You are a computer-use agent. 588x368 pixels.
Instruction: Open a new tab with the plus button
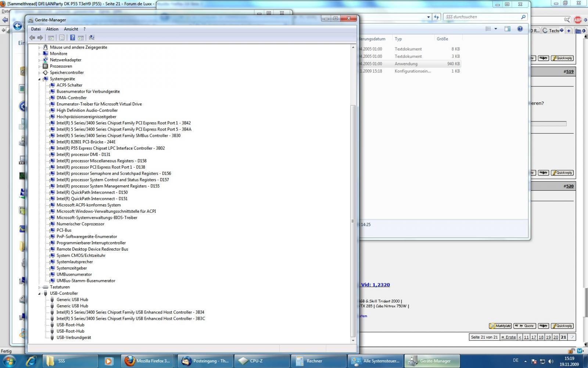pyautogui.click(x=569, y=31)
